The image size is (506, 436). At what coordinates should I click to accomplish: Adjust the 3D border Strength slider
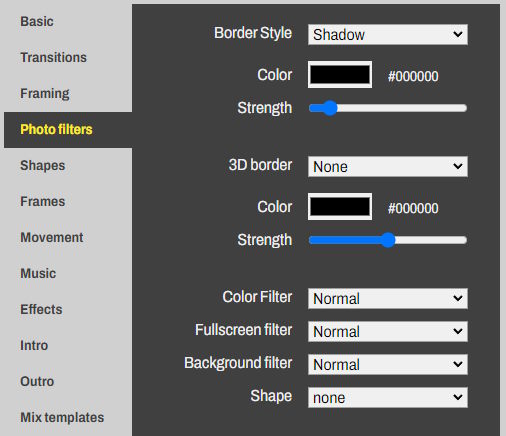[388, 240]
